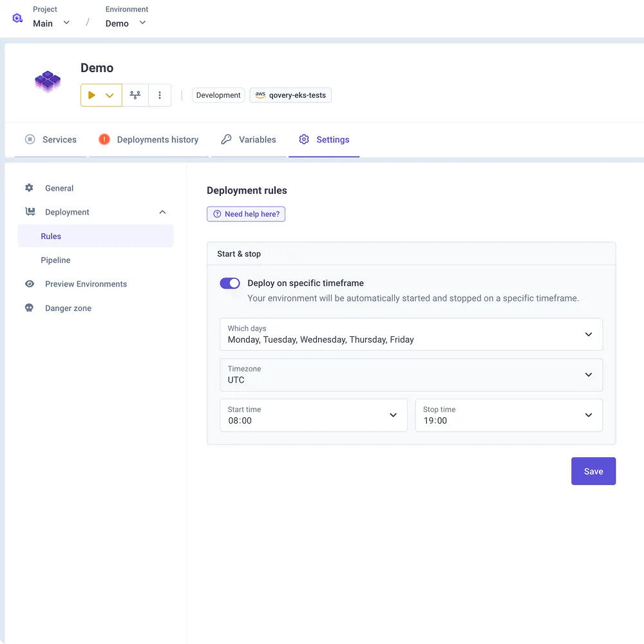The height and width of the screenshot is (644, 644).
Task: Click the yellow deploy play icon
Action: pos(91,95)
